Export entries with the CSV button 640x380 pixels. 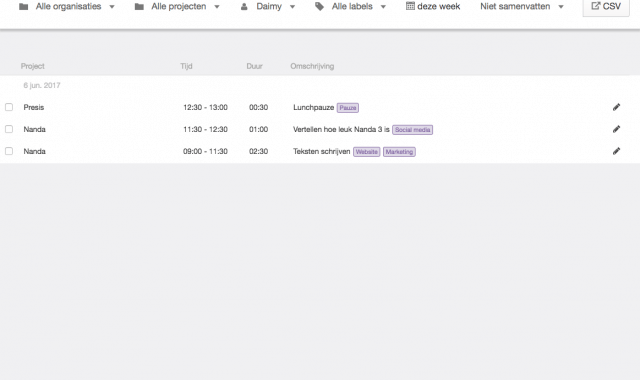pyautogui.click(x=606, y=7)
